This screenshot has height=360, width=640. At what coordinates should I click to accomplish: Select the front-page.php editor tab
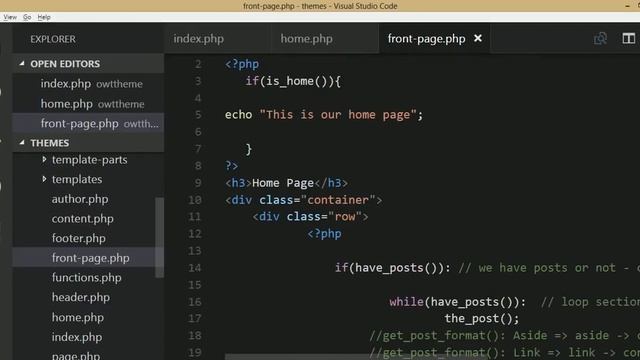427,39
